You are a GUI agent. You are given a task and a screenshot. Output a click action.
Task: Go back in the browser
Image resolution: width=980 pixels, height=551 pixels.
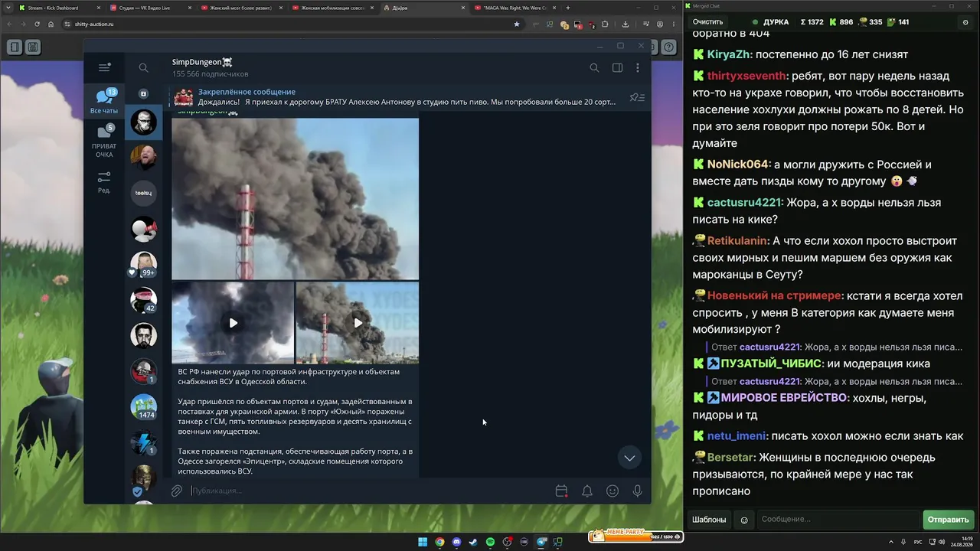pyautogui.click(x=8, y=24)
